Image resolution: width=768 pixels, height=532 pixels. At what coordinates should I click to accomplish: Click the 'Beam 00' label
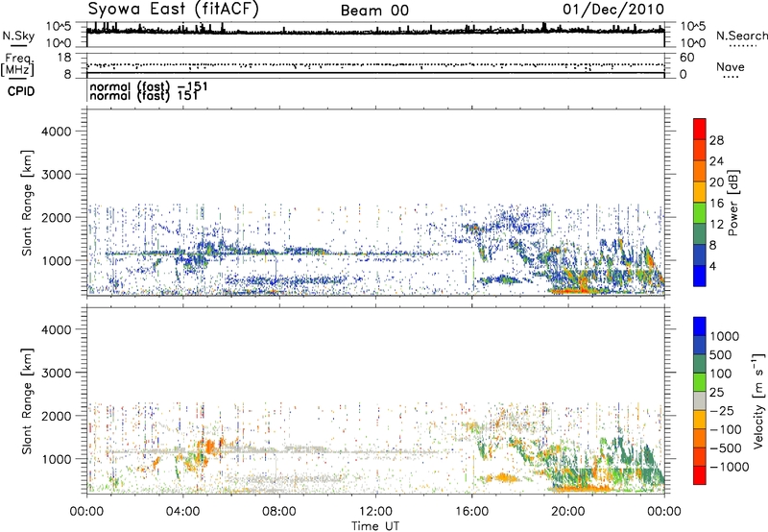click(374, 11)
